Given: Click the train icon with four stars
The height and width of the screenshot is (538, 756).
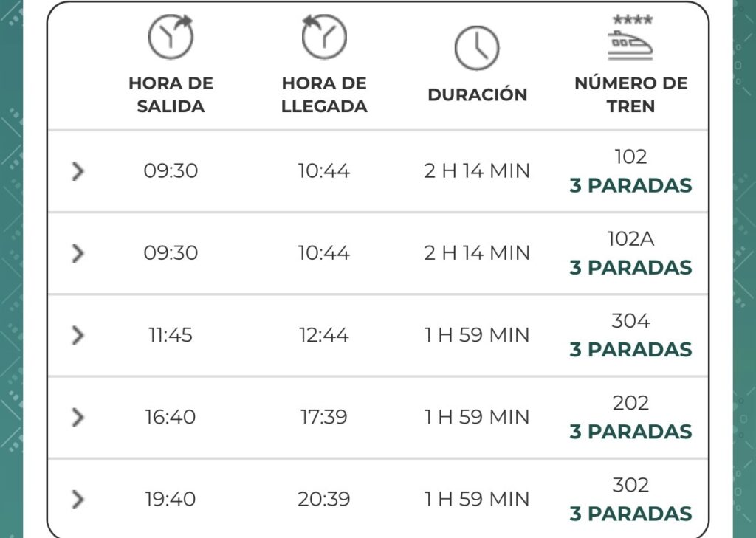Looking at the screenshot, I should click(x=630, y=38).
